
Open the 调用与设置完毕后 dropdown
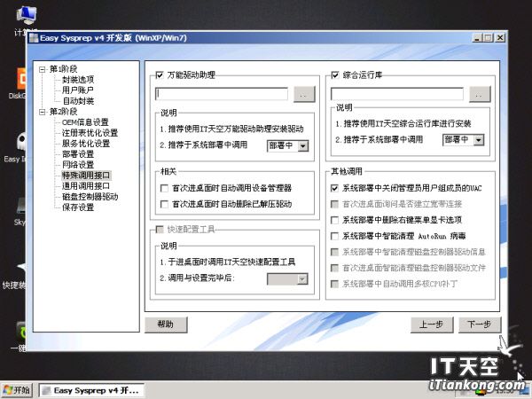[x=302, y=279]
